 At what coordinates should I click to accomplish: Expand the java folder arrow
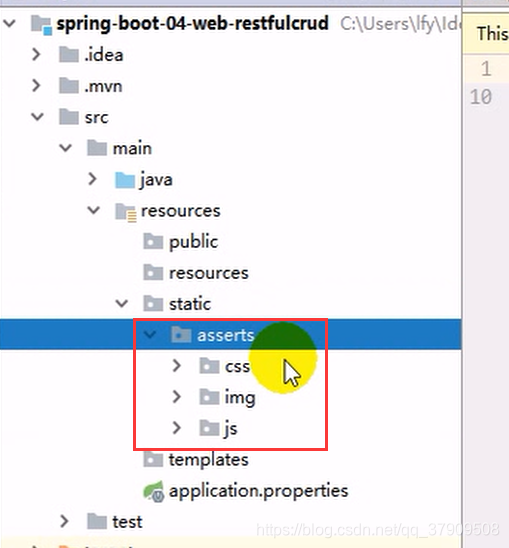coord(92,179)
